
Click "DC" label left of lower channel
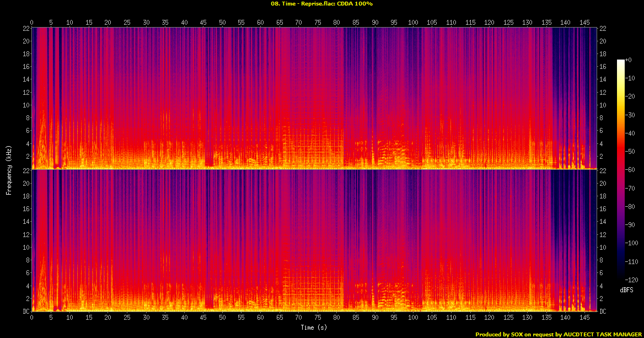[26, 312]
